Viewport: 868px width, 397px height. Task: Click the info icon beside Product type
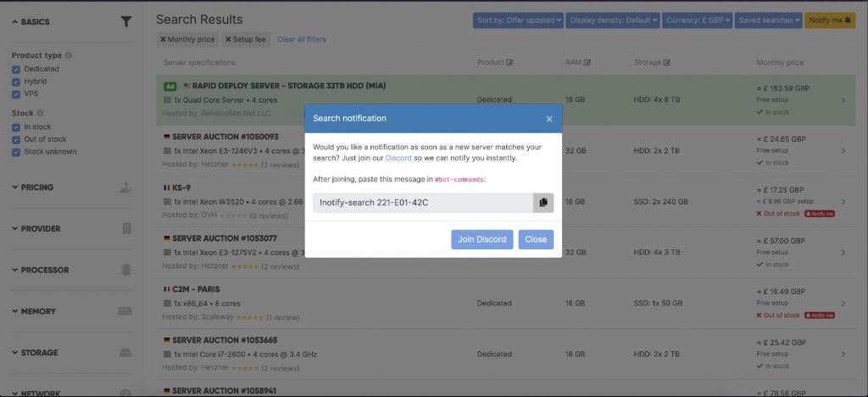[68, 55]
